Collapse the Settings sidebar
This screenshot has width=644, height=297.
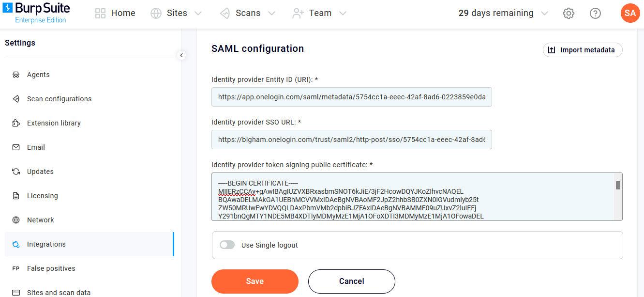(x=181, y=55)
